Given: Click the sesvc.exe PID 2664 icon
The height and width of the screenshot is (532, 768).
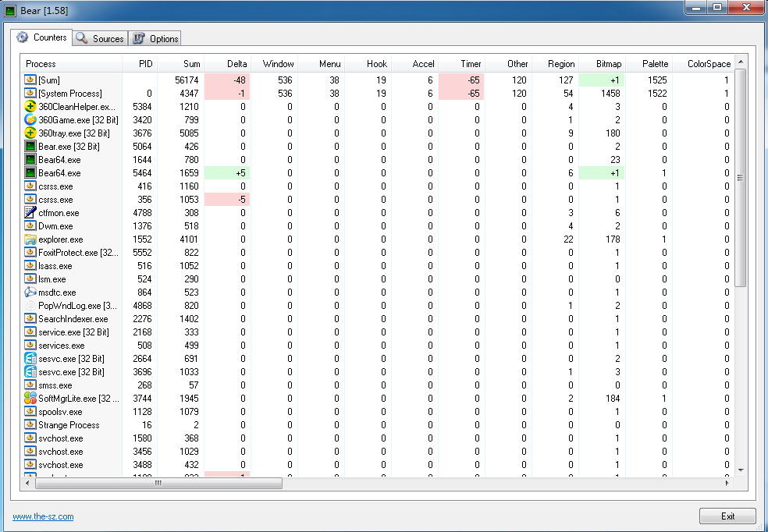Looking at the screenshot, I should pos(30,359).
